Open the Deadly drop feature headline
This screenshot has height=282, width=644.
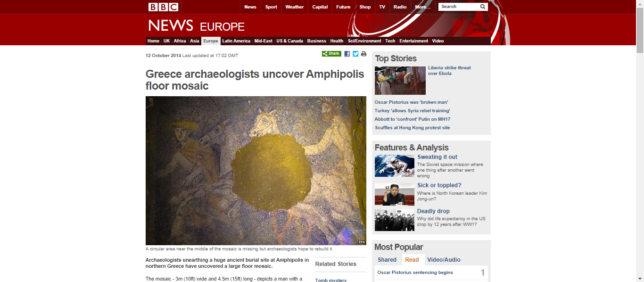click(x=433, y=211)
